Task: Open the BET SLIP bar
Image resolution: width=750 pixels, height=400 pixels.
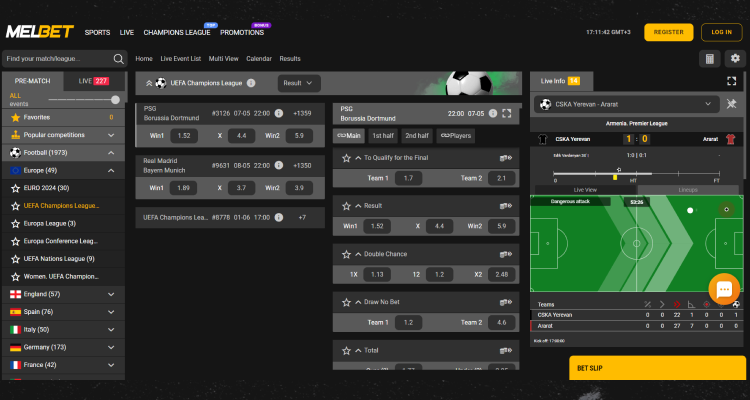Action: [x=657, y=368]
